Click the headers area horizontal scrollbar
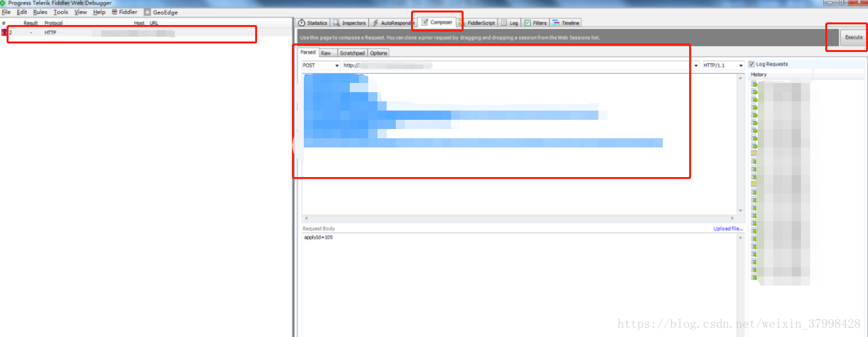 [x=518, y=218]
